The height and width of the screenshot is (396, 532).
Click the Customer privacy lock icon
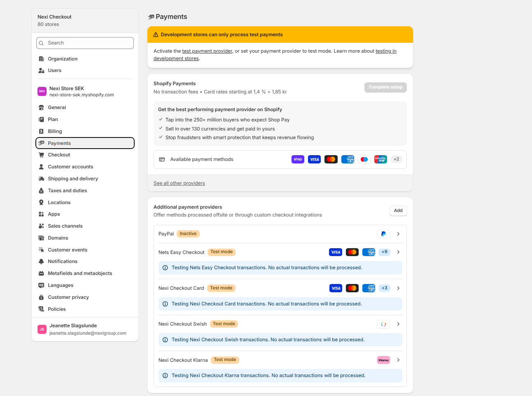41,297
